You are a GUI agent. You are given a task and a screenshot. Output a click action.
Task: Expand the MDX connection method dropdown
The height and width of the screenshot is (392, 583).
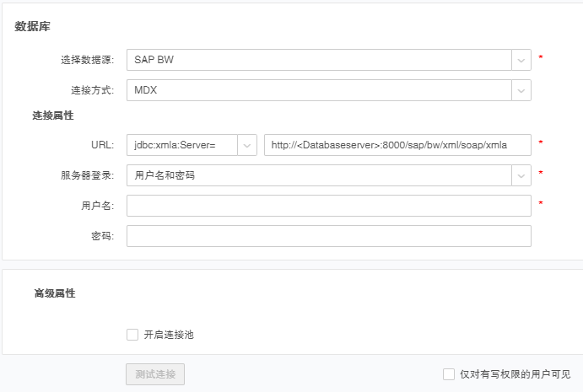(319, 90)
